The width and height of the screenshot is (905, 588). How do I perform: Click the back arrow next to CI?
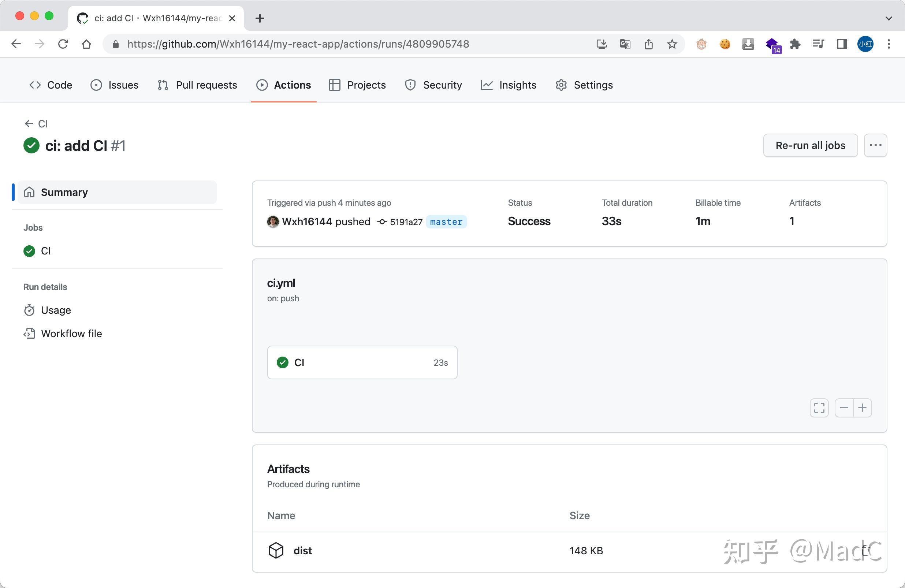tap(29, 123)
